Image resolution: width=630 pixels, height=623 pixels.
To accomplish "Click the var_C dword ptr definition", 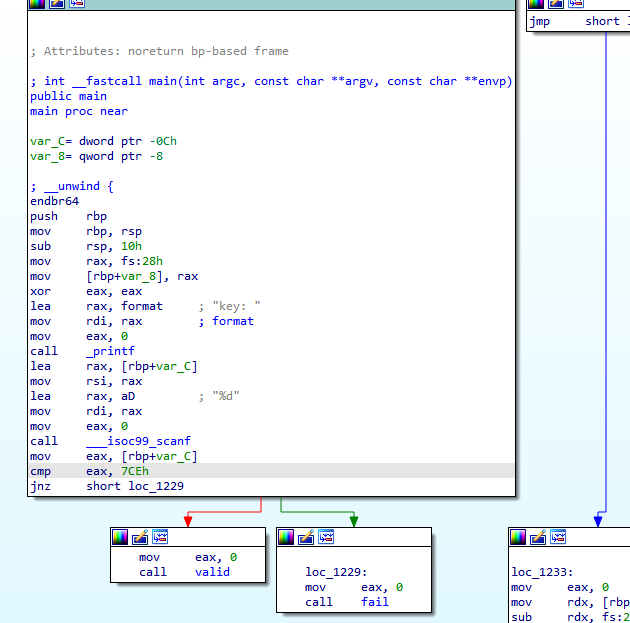I will tap(103, 141).
